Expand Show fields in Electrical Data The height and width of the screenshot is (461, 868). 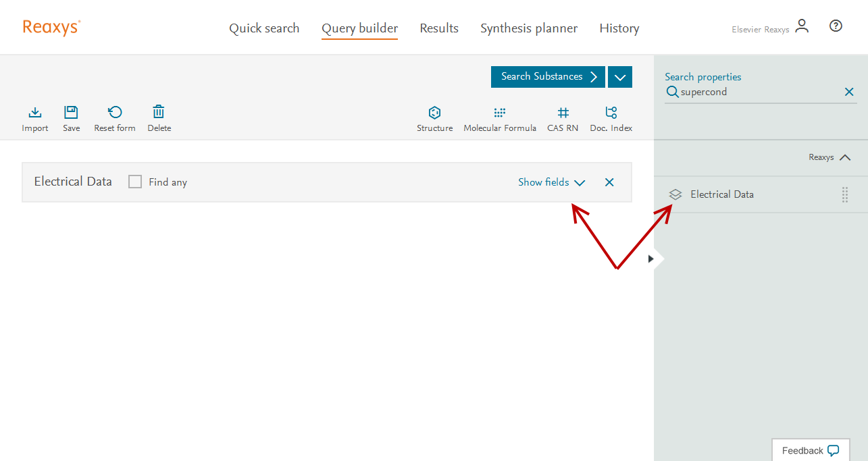pyautogui.click(x=551, y=182)
